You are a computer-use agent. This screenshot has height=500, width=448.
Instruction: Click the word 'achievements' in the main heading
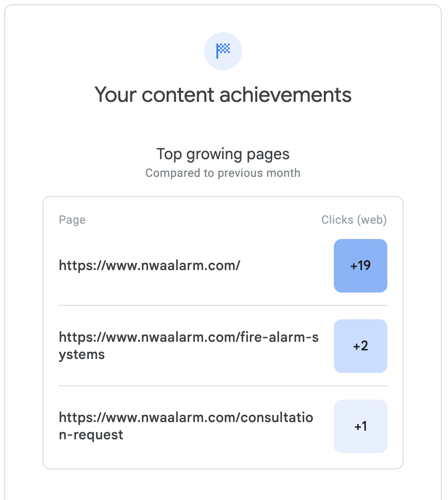[x=286, y=95]
